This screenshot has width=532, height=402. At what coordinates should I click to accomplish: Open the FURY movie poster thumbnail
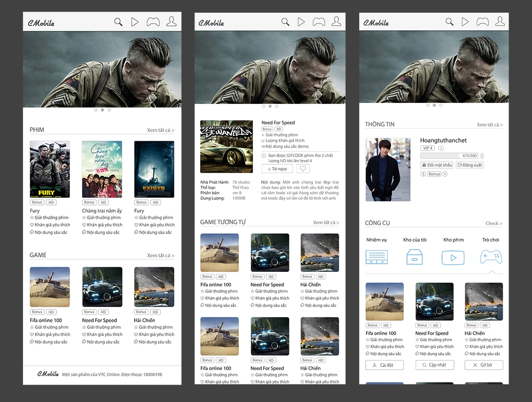[50, 169]
